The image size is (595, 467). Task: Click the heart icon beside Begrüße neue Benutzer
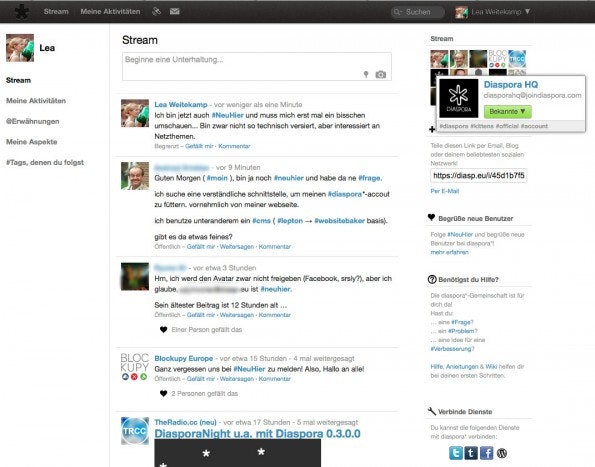pos(431,217)
